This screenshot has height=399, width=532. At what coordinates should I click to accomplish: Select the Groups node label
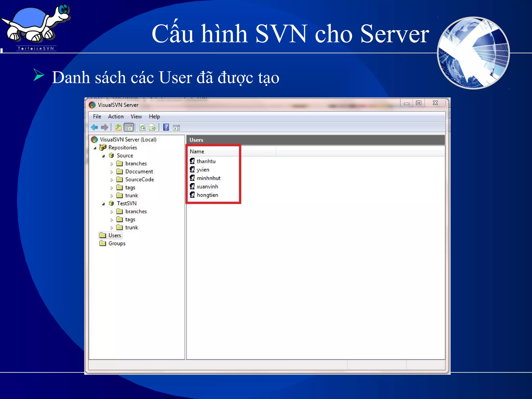pos(117,243)
